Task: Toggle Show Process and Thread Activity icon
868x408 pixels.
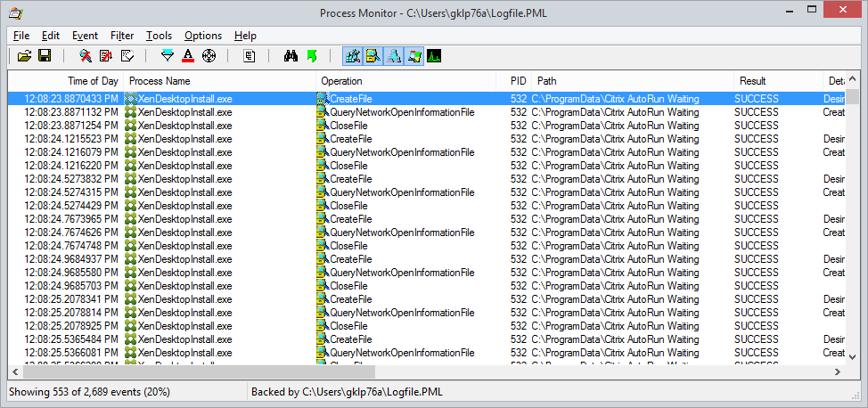Action: pos(414,56)
